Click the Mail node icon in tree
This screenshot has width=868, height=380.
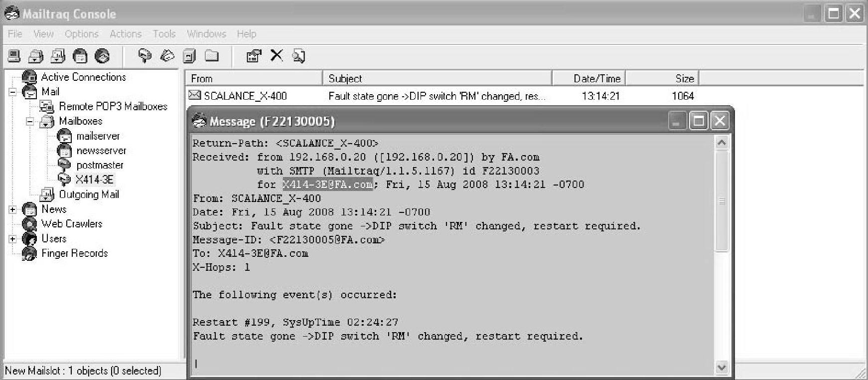click(29, 92)
